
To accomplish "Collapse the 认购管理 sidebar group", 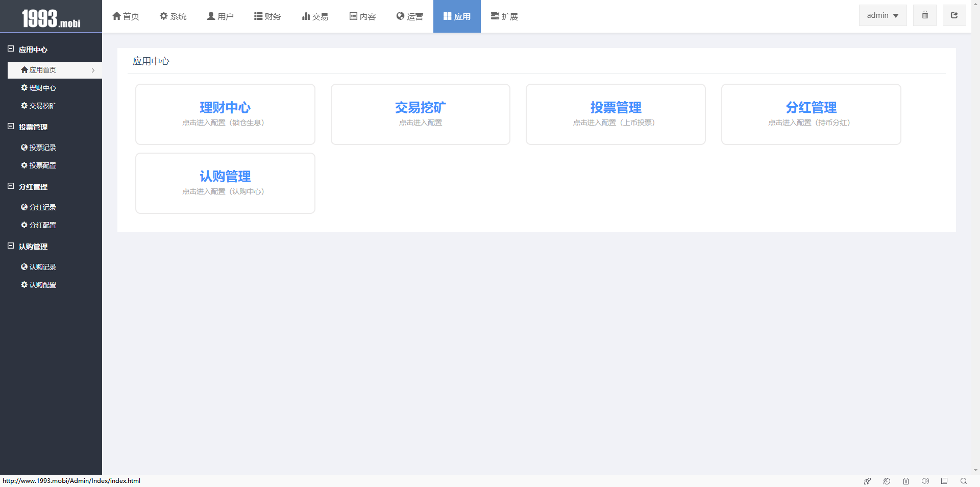I will [x=11, y=246].
